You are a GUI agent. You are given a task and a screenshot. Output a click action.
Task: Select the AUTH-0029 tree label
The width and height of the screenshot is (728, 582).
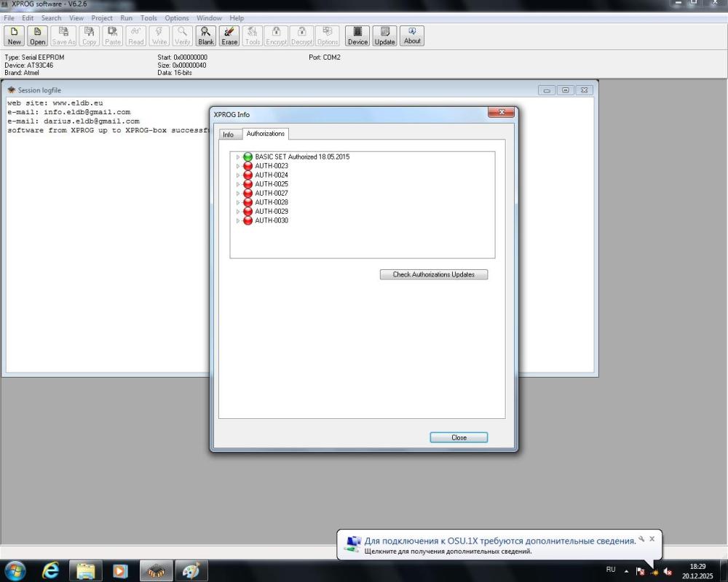(272, 211)
